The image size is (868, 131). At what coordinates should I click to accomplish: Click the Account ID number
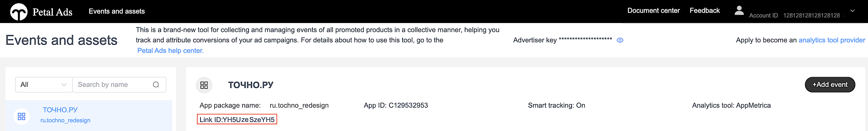(x=811, y=15)
